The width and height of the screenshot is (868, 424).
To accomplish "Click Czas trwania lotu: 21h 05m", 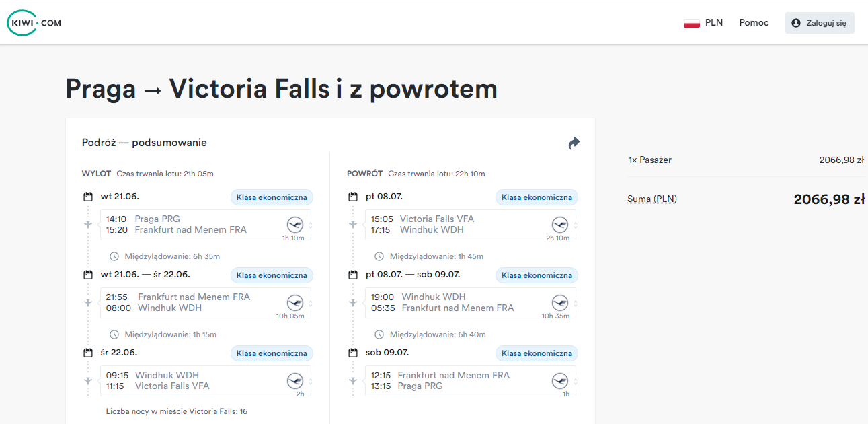I will point(165,174).
